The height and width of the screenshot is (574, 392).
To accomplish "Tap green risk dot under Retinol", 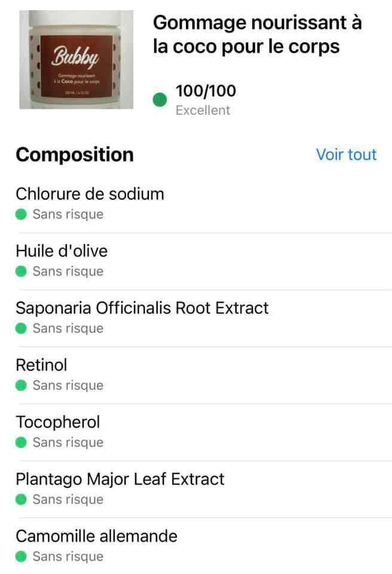I will [x=22, y=386].
